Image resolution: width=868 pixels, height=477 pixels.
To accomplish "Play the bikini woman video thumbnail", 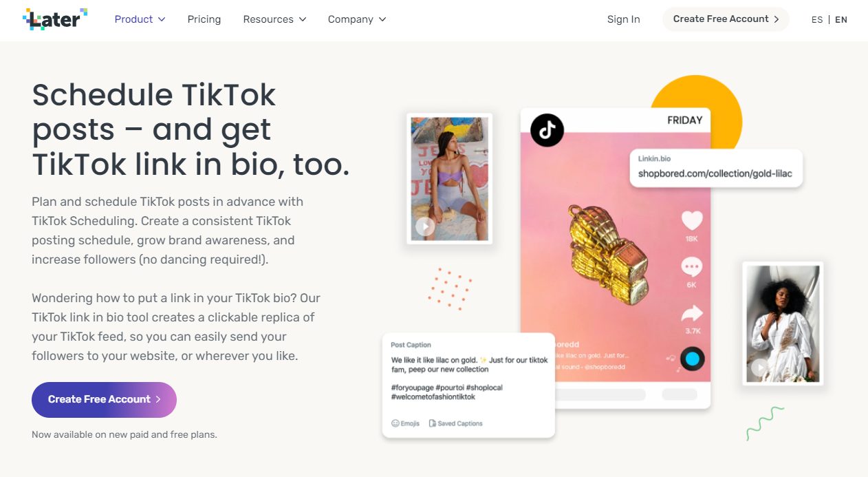I will click(x=424, y=226).
